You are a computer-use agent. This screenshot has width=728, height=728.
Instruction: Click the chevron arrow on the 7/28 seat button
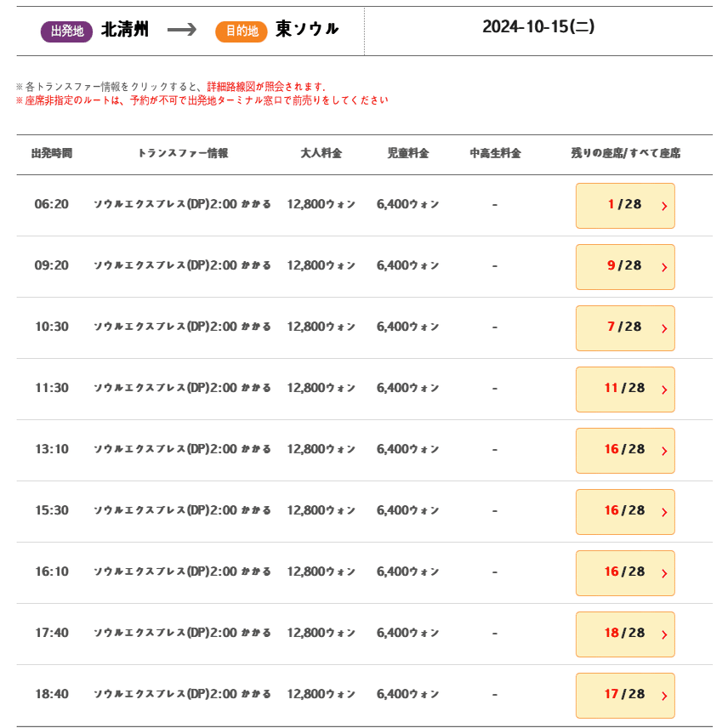(x=663, y=328)
